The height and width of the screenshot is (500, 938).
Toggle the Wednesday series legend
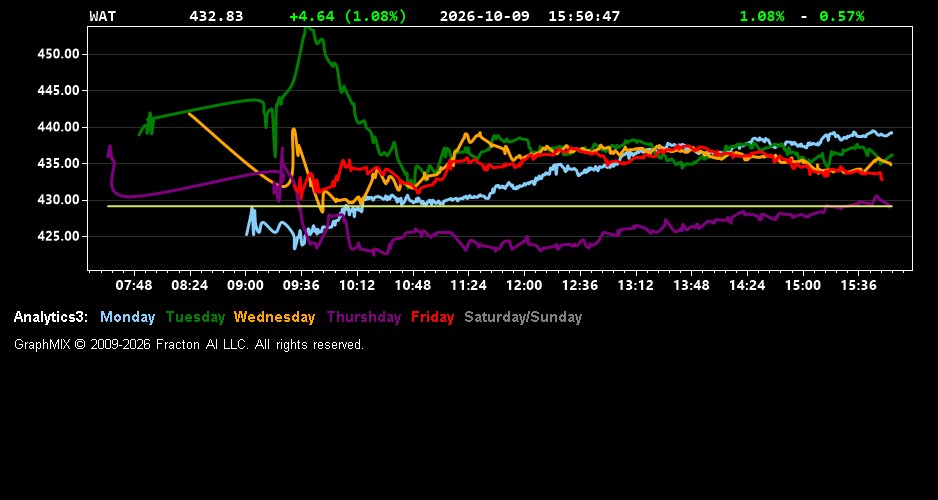[x=275, y=318]
